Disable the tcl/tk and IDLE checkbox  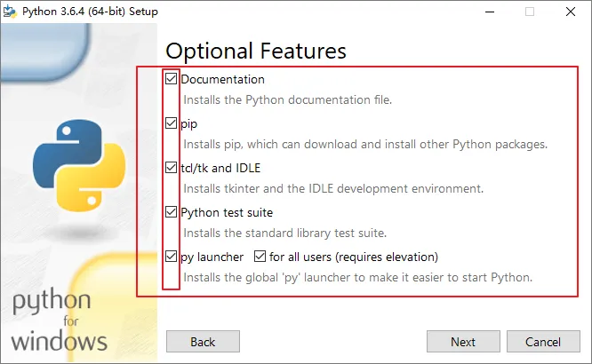coord(172,168)
